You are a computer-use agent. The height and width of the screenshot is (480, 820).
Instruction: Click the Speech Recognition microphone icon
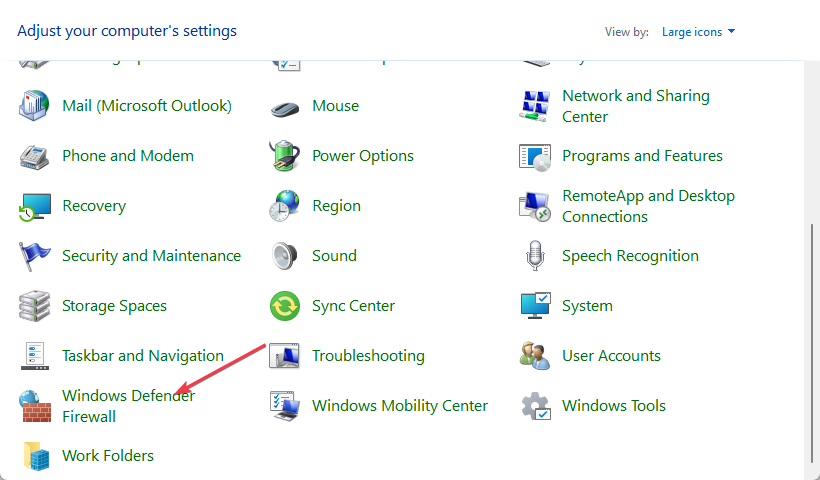(535, 256)
